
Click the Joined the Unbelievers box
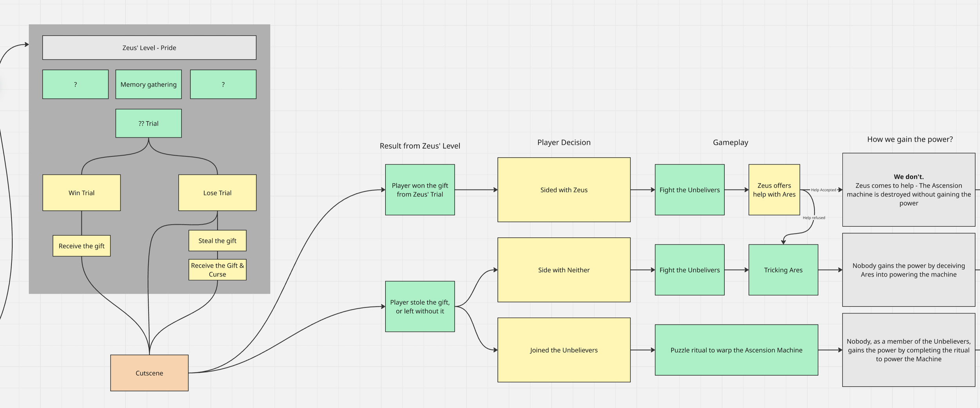point(563,350)
